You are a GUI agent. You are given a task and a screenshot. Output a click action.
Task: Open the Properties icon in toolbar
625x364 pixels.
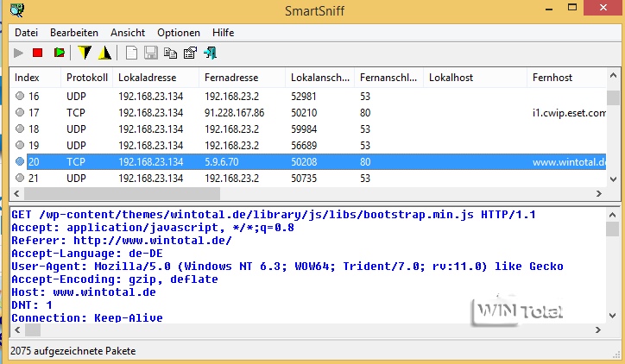tap(190, 53)
